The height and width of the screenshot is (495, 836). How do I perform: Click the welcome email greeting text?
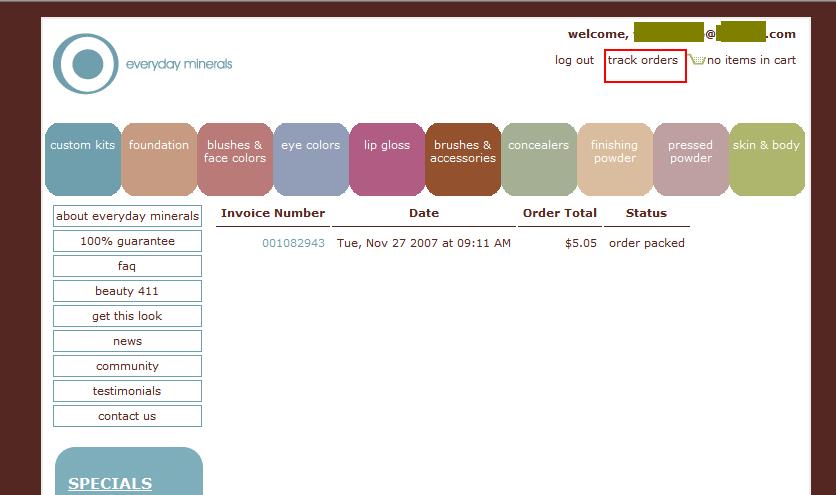(682, 34)
